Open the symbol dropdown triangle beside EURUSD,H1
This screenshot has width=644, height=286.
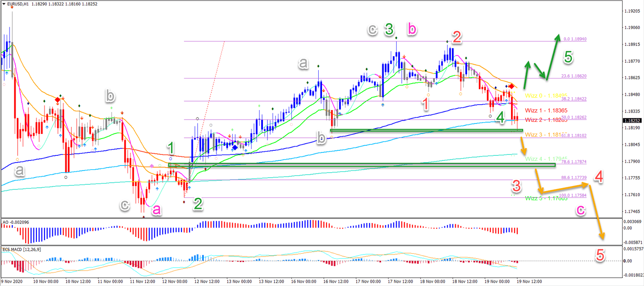point(4,4)
